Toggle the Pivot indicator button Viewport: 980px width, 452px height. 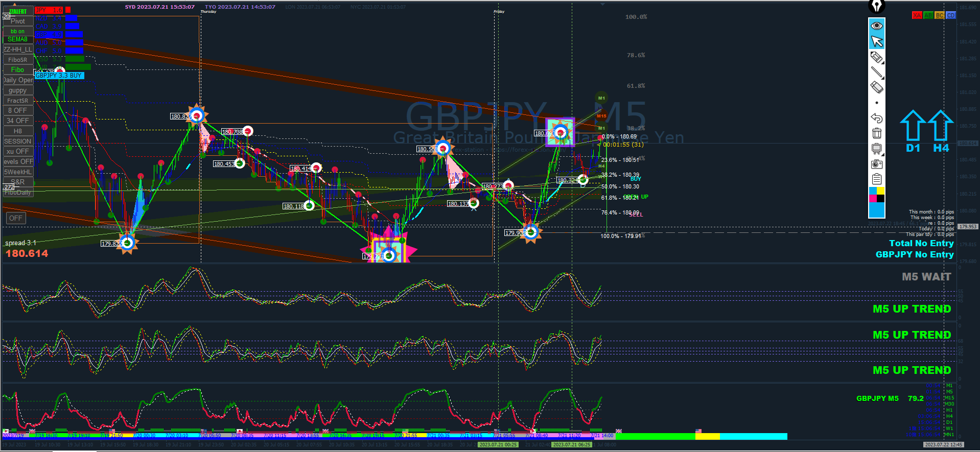tap(18, 21)
